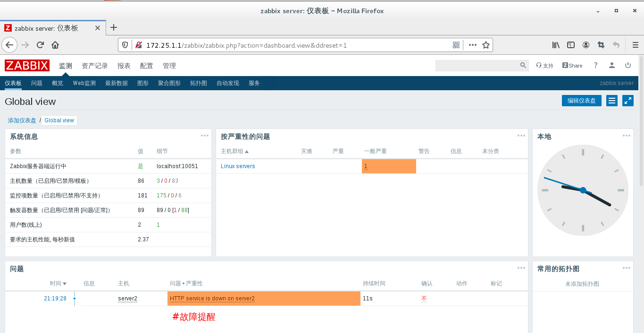Open Zabbix Share link

[572, 66]
